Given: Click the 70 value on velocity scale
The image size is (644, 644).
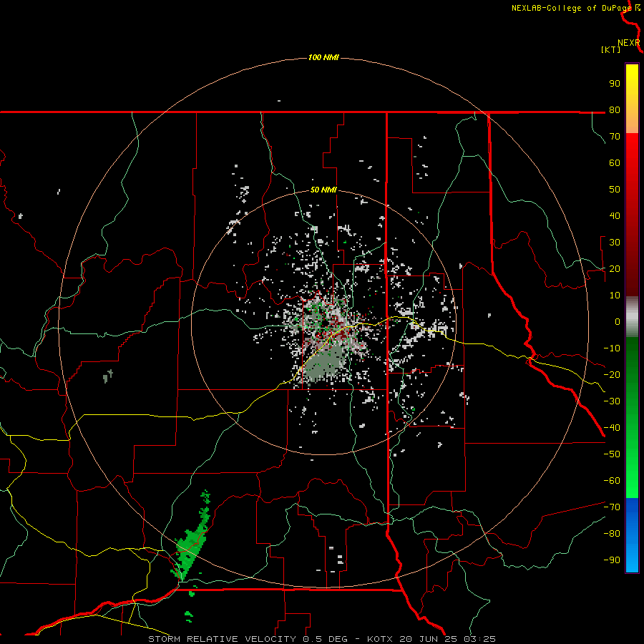Looking at the screenshot, I should 615,137.
